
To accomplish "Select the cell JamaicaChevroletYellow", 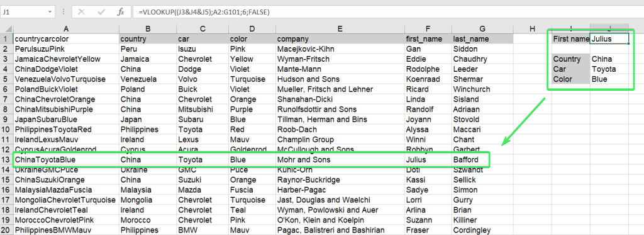I will [x=66, y=59].
